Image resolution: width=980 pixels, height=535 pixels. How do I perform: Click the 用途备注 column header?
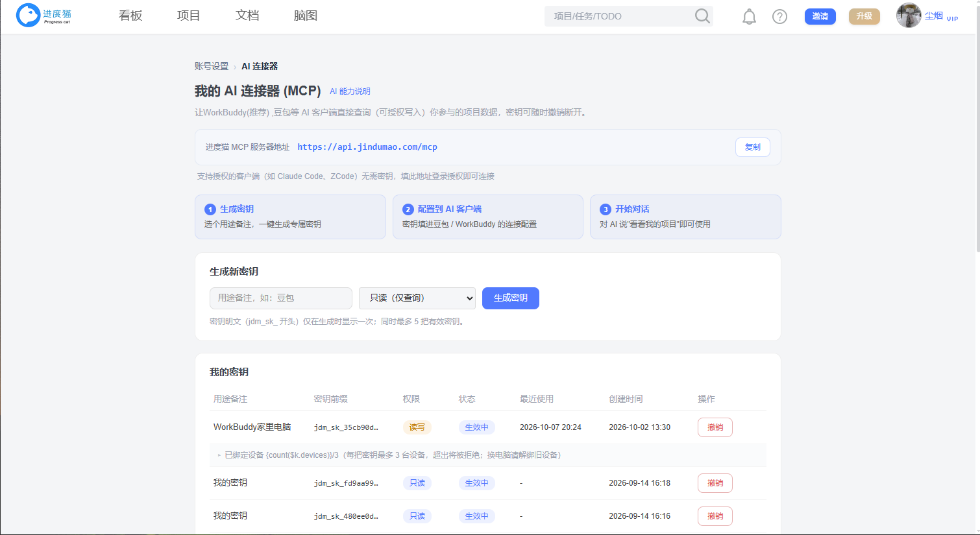pyautogui.click(x=230, y=399)
